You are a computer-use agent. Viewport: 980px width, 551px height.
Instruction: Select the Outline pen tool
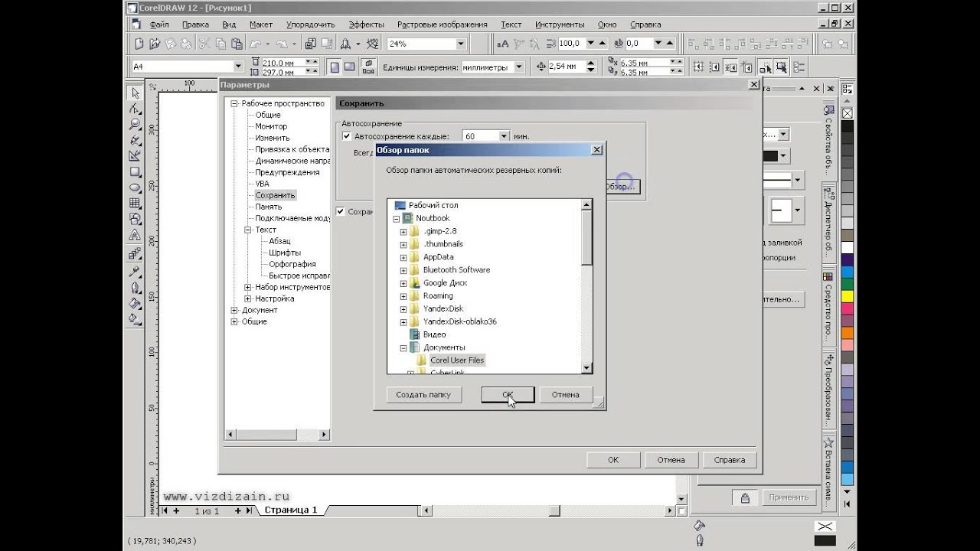pos(135,288)
